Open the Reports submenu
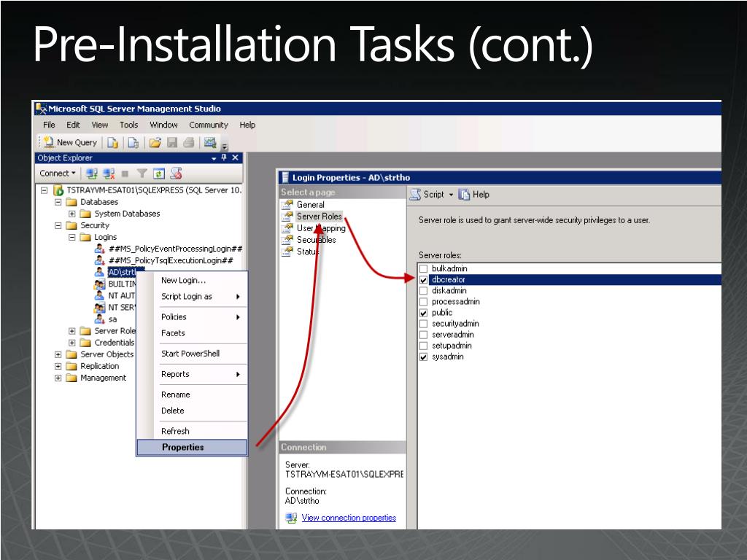This screenshot has width=747, height=560. pos(192,374)
